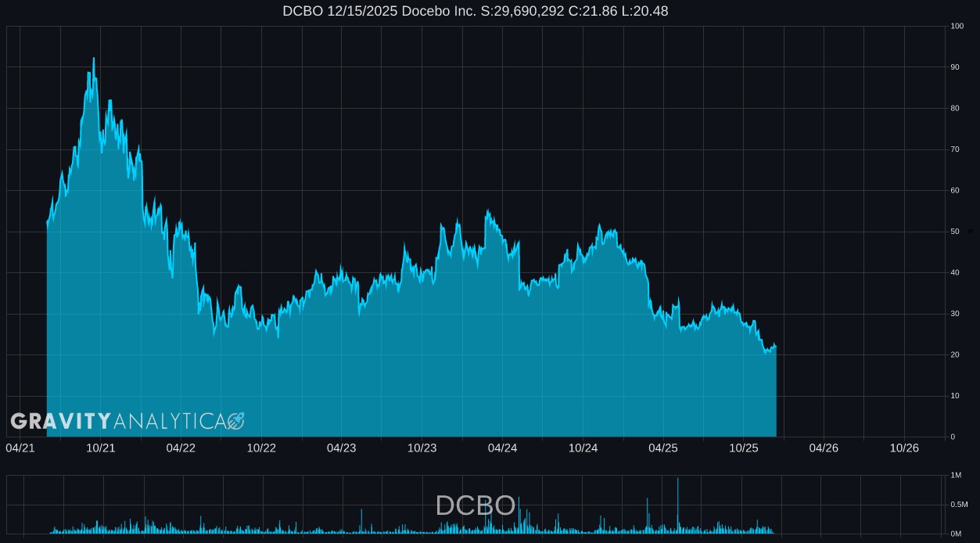Click the Gravity Analytica watermark text

click(117, 422)
